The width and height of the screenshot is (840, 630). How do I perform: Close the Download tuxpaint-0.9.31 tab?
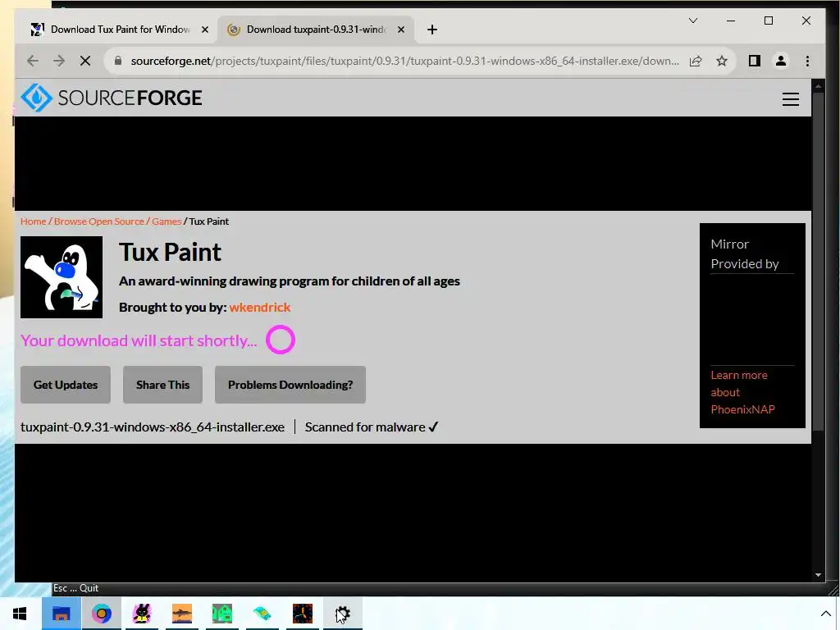[400, 30]
